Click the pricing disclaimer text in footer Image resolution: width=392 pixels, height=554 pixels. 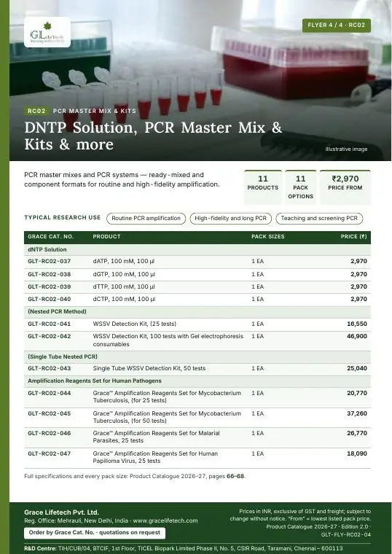click(300, 515)
